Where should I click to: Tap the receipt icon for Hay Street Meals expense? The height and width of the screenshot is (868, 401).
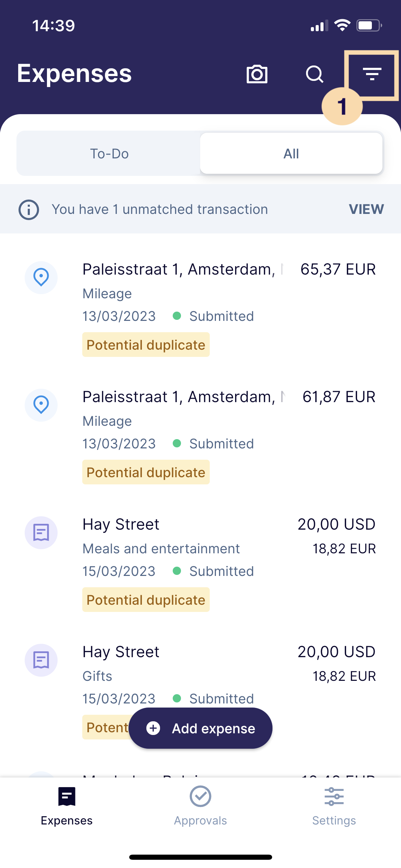41,532
